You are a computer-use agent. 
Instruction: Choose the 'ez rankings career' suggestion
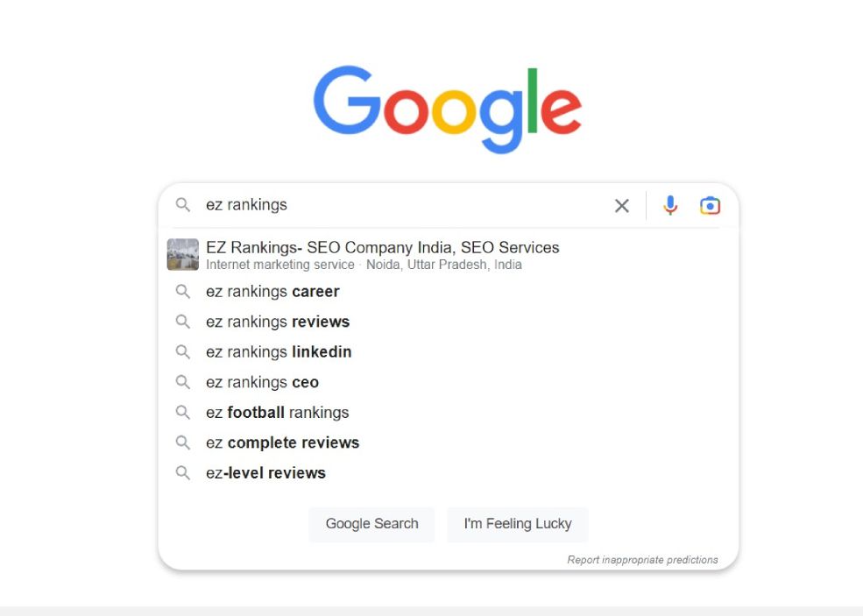click(x=272, y=292)
